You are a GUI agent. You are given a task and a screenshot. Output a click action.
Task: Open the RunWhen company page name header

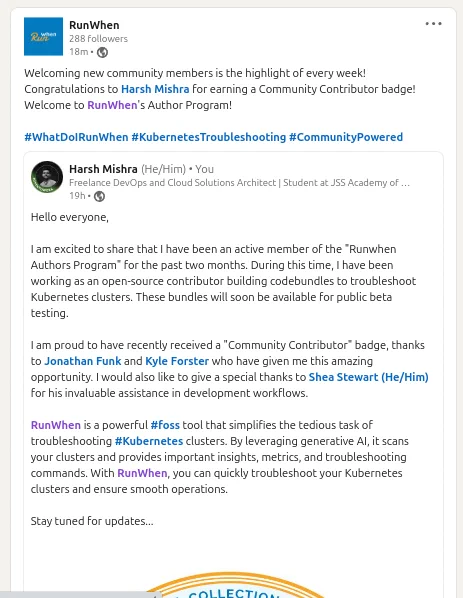point(94,25)
